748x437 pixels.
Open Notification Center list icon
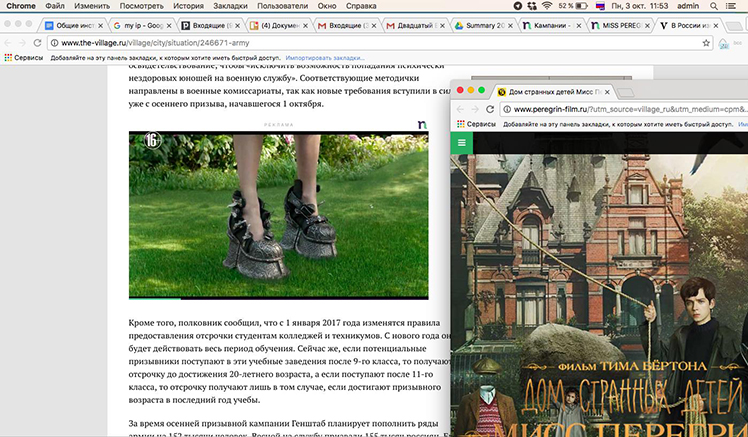tap(730, 6)
